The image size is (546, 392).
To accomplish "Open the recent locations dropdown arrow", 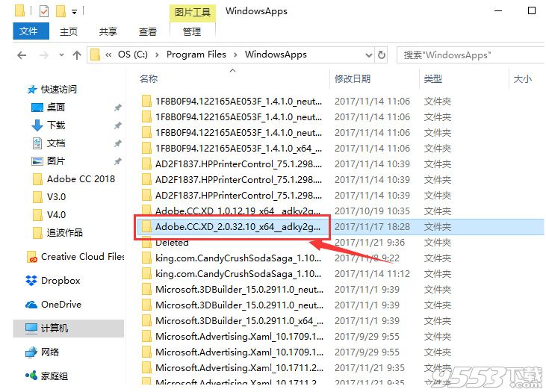I will click(x=62, y=55).
